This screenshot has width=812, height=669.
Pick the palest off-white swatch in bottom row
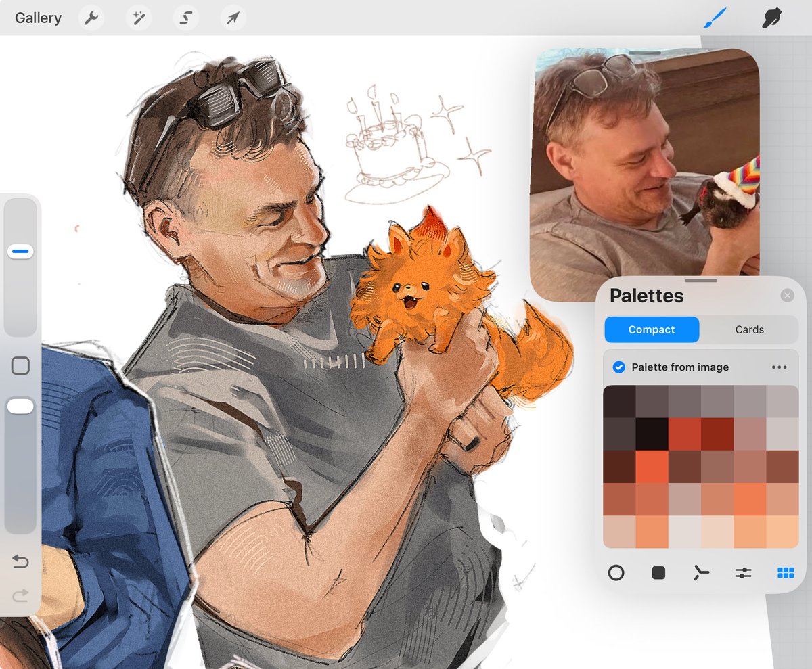pos(684,532)
